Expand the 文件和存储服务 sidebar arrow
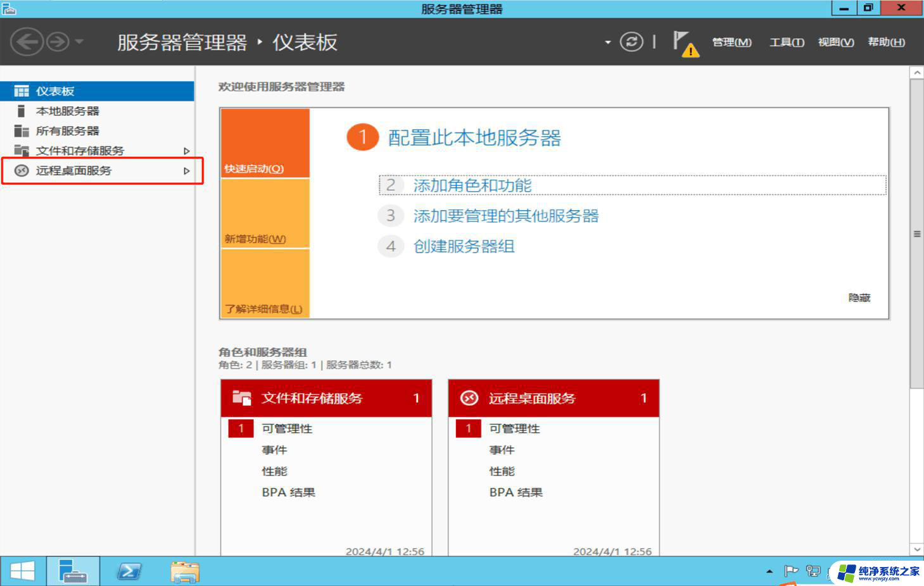The image size is (924, 586). click(x=186, y=151)
